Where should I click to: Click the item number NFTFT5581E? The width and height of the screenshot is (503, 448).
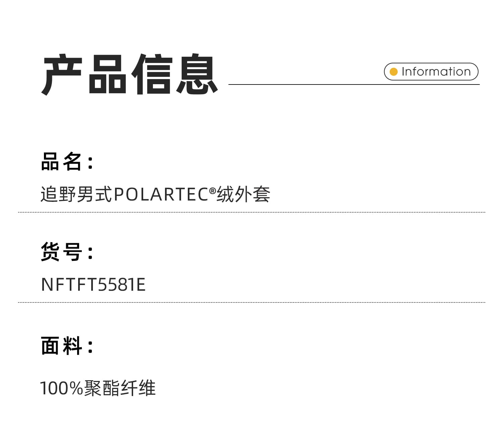(x=93, y=285)
